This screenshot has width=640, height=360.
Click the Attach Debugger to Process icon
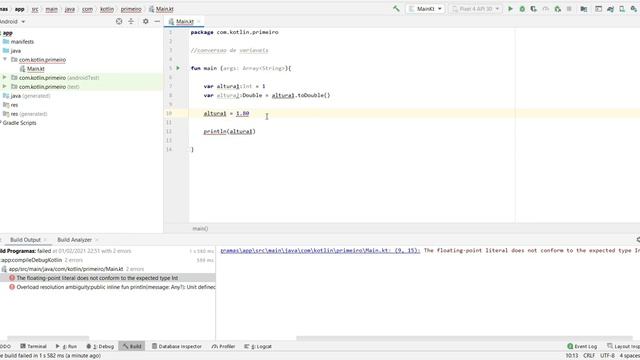click(558, 9)
